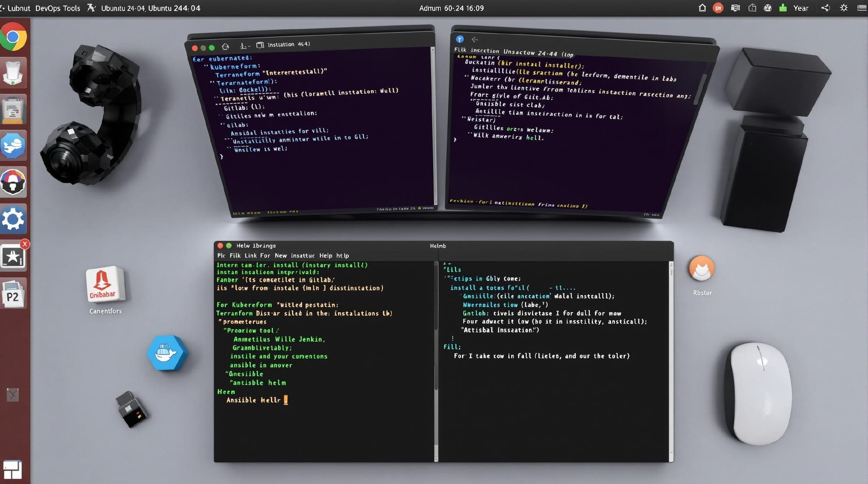
Task: Open the htlp menu item
Action: click(342, 255)
